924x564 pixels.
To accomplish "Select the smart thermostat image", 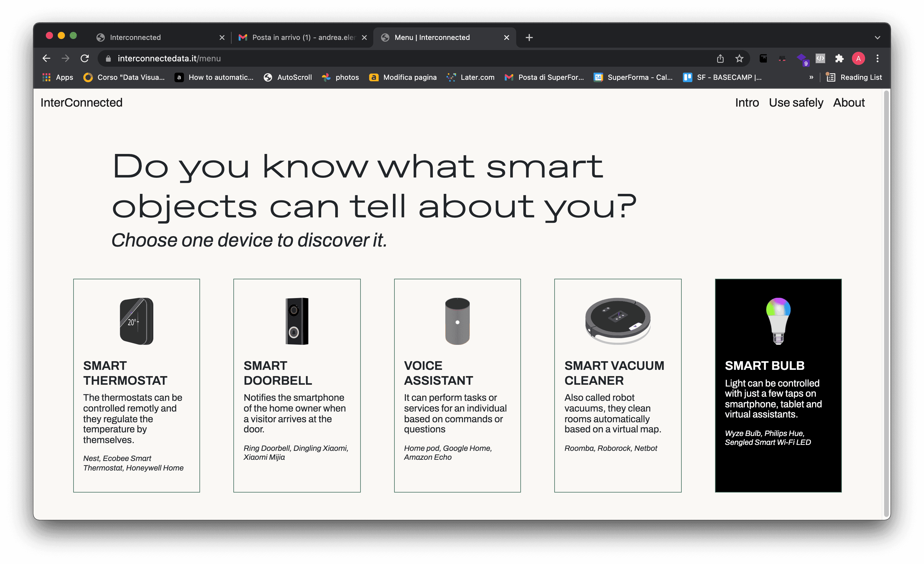I will tap(137, 321).
